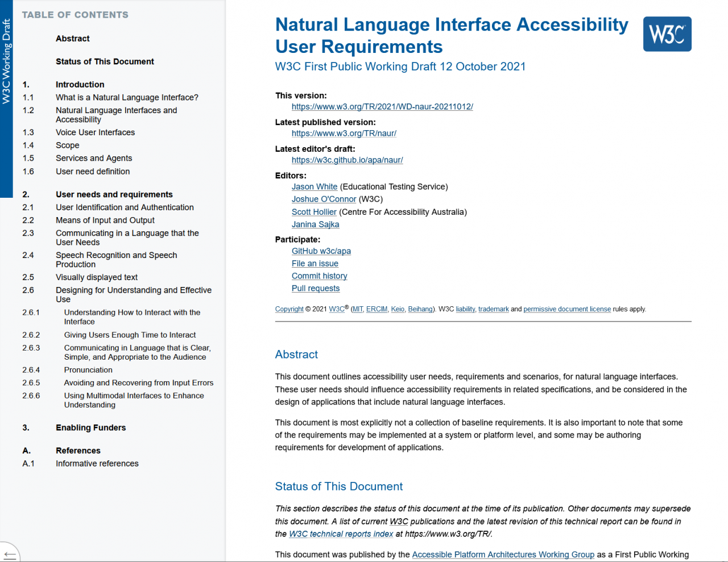Go to Introduction section in contents
The image size is (728, 562).
point(80,85)
